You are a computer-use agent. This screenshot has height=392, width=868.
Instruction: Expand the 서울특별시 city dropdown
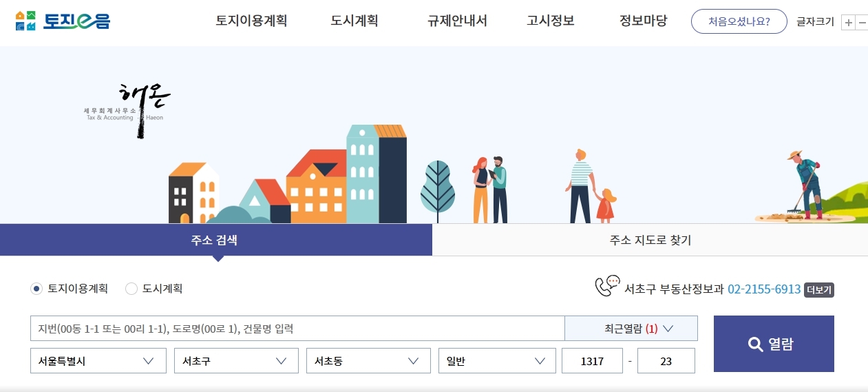[98, 360]
